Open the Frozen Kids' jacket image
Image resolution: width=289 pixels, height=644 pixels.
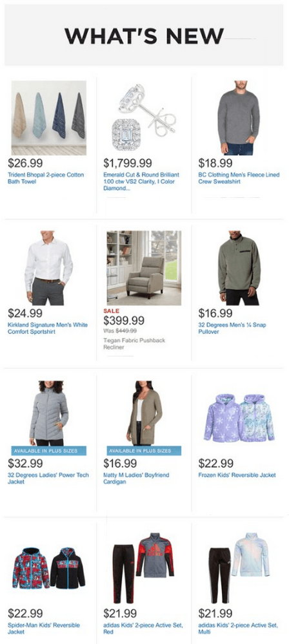click(x=239, y=418)
